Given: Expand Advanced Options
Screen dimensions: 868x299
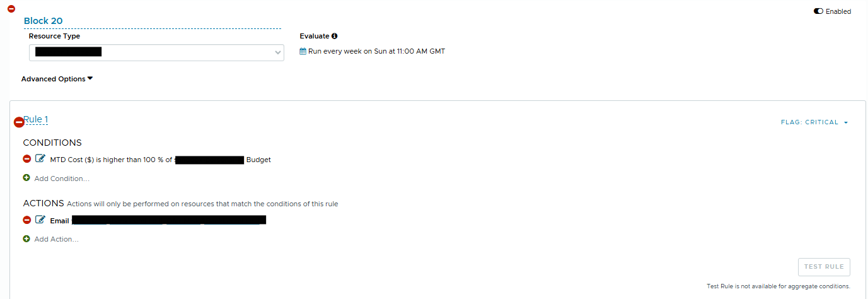Looking at the screenshot, I should (57, 79).
